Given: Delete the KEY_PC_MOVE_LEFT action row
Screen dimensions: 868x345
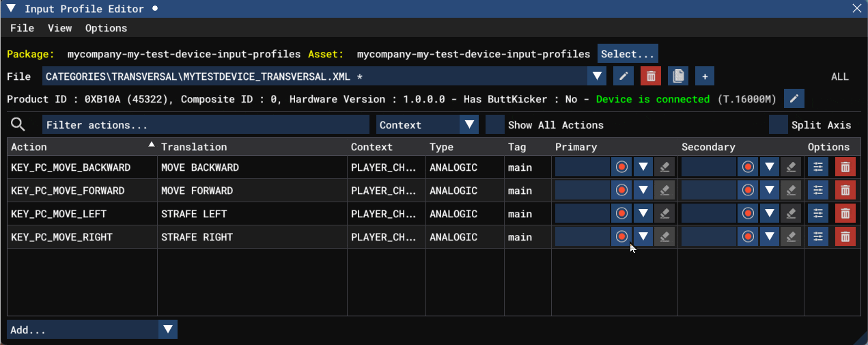Looking at the screenshot, I should (x=845, y=214).
